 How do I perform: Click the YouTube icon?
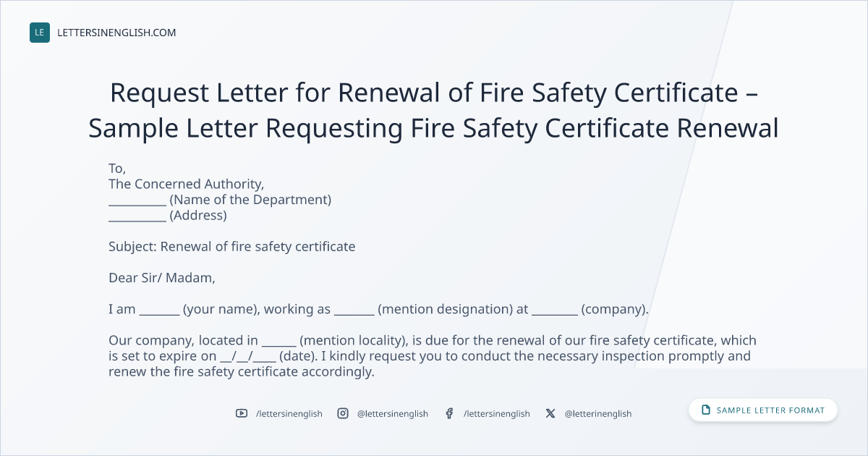point(242,413)
